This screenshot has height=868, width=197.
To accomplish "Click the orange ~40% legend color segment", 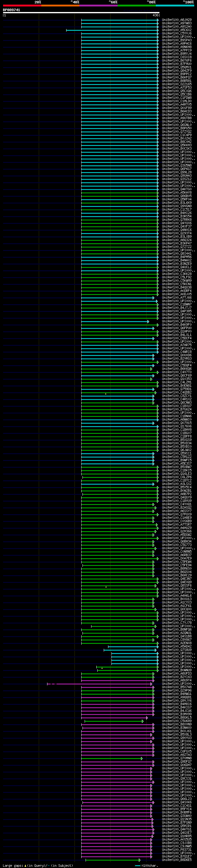I will pos(60,6).
